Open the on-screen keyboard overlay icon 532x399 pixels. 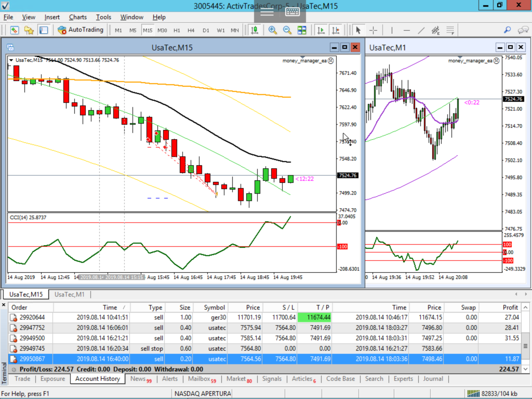click(x=292, y=12)
